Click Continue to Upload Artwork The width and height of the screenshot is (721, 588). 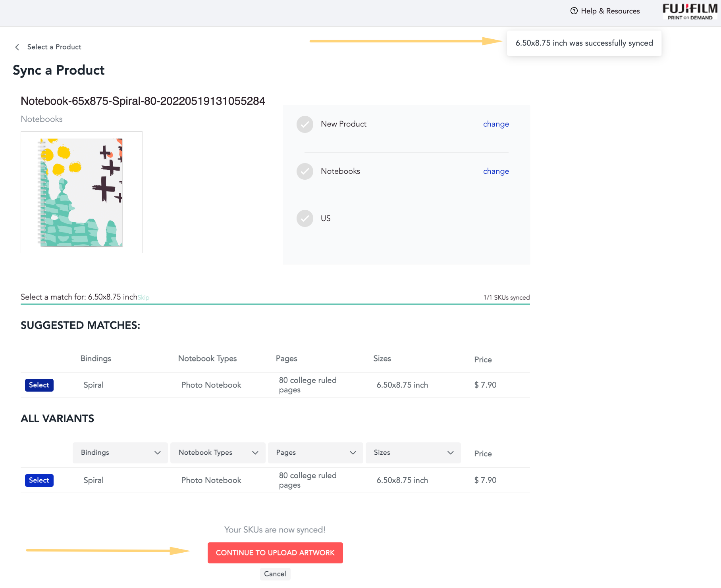tap(275, 553)
